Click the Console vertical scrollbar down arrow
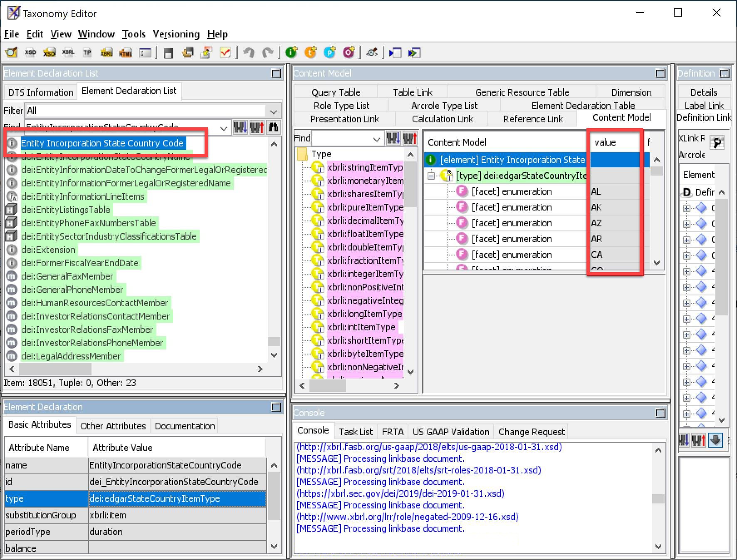 point(658,546)
